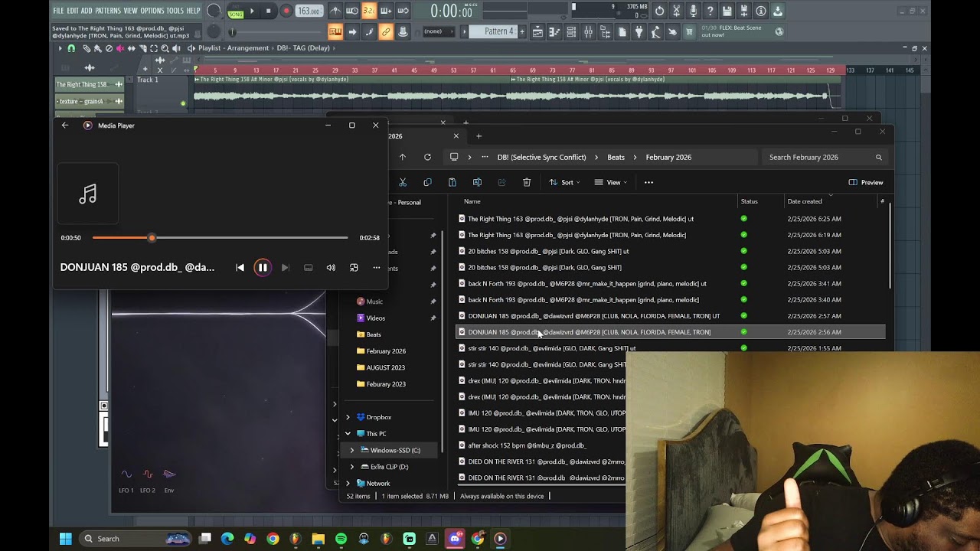Viewport: 980px width, 551px height.
Task: Toggle SONG/PAT playback mode
Action: click(x=235, y=13)
